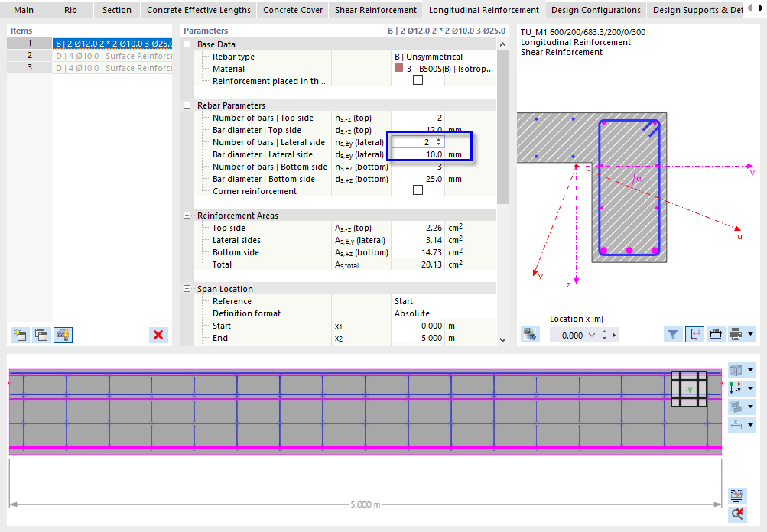Switch to the Section tab

pos(117,10)
